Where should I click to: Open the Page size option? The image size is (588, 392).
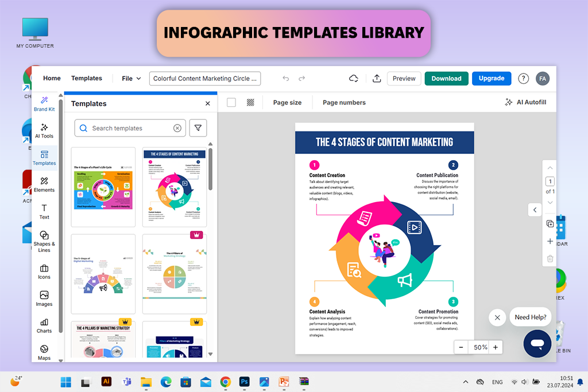[287, 102]
